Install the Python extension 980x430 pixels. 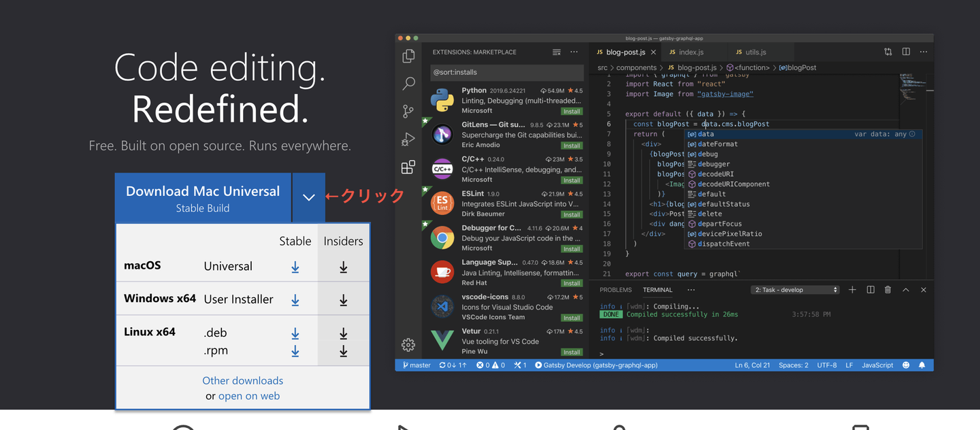572,111
